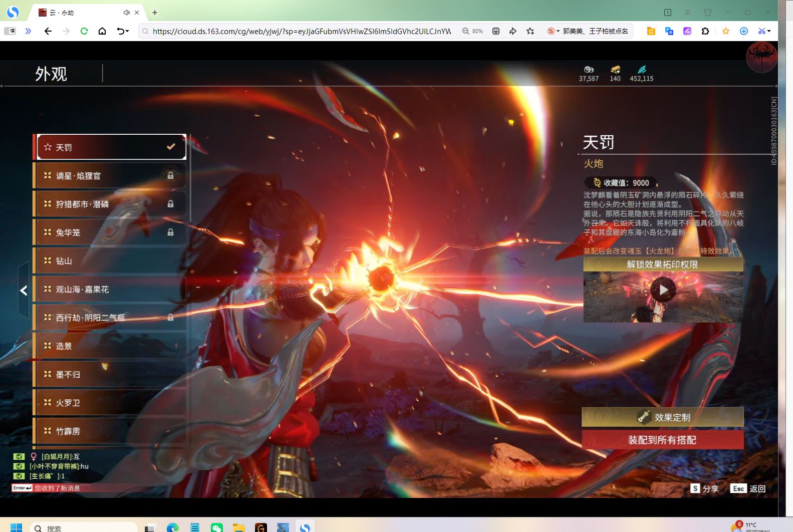
Task: Click the 效果定制 button
Action: click(662, 417)
